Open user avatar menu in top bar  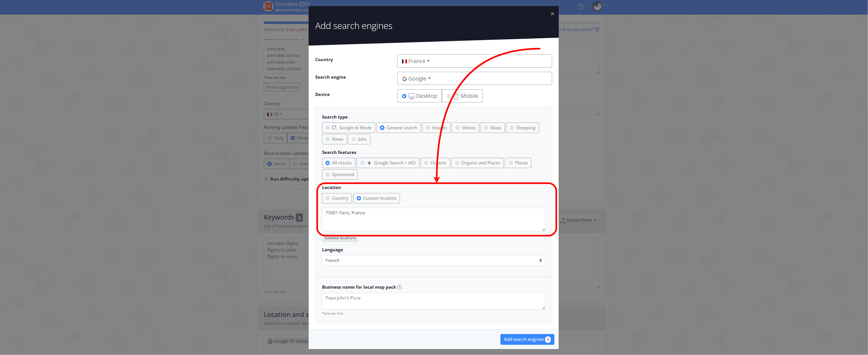tap(597, 6)
